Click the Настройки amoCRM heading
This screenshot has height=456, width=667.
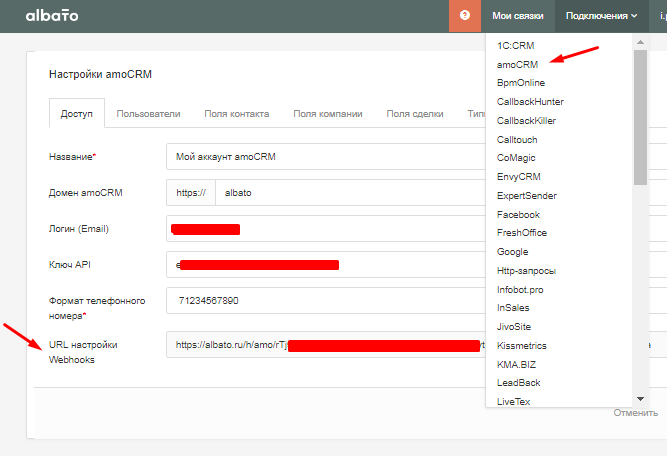click(100, 74)
